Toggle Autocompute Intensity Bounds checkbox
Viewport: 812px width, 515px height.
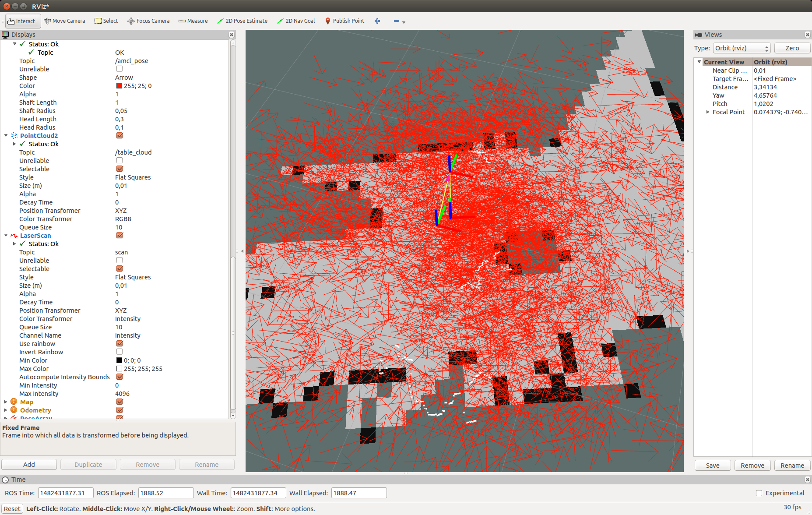pyautogui.click(x=120, y=377)
